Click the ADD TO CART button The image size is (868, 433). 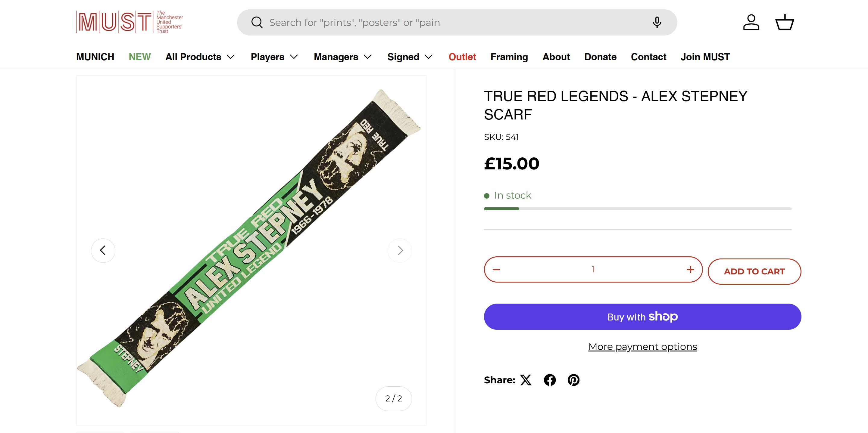(754, 271)
